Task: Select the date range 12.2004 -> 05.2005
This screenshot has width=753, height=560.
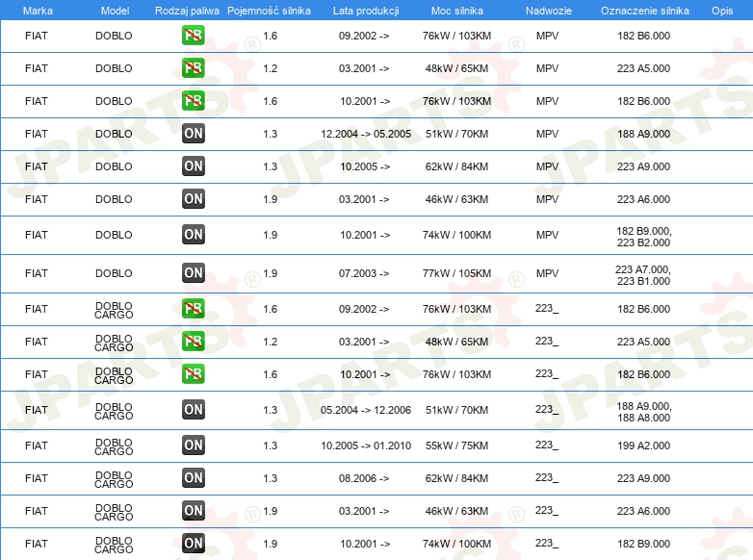Action: (366, 134)
